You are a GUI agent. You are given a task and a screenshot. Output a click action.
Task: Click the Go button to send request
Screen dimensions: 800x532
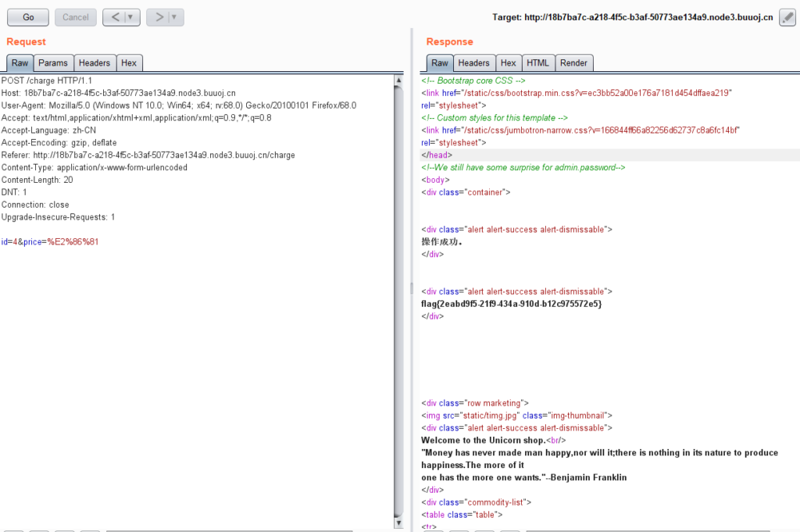coord(28,16)
